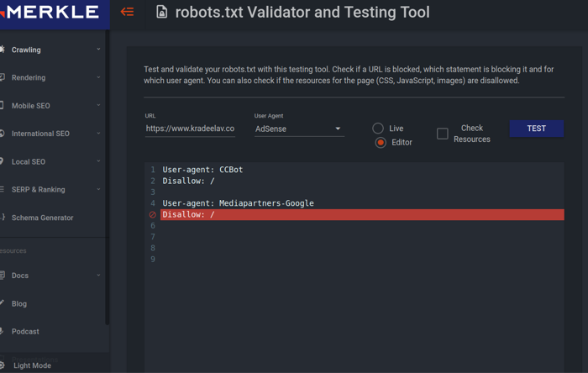Select the Live radio button
Screen dimensions: 588x373
pyautogui.click(x=378, y=129)
